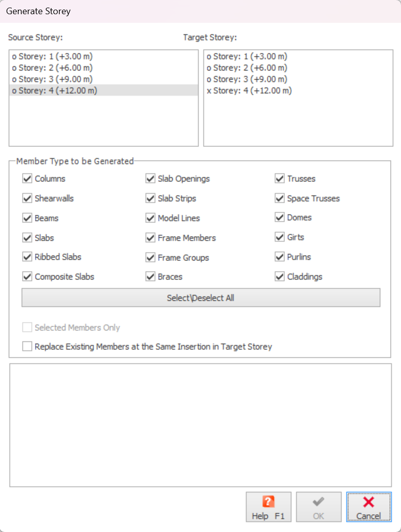Toggle the Purlins checkbox
The width and height of the screenshot is (401, 532).
(x=280, y=257)
